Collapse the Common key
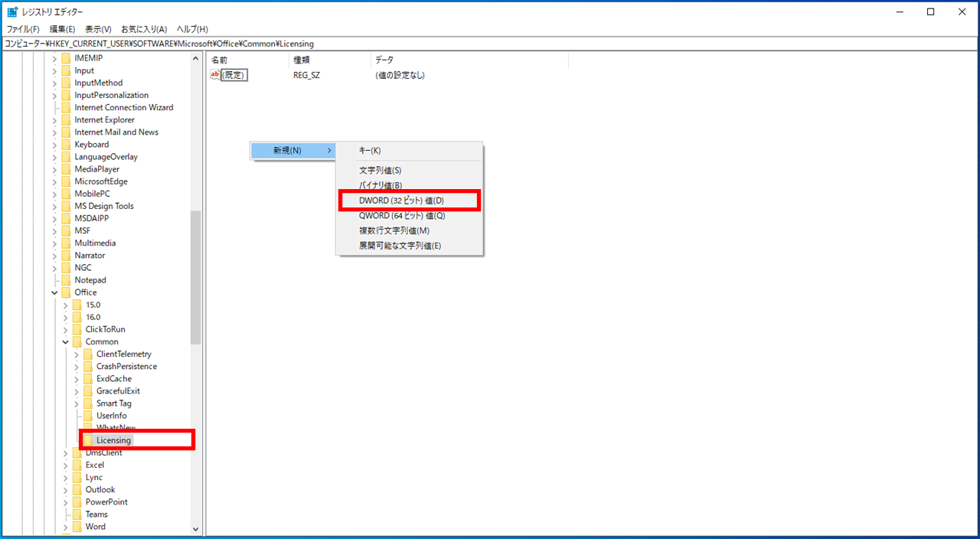The width and height of the screenshot is (980, 539). (66, 341)
